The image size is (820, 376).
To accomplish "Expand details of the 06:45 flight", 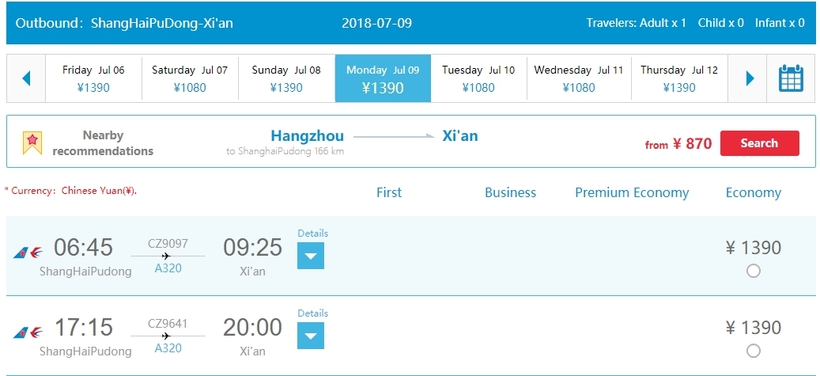I will (x=311, y=256).
